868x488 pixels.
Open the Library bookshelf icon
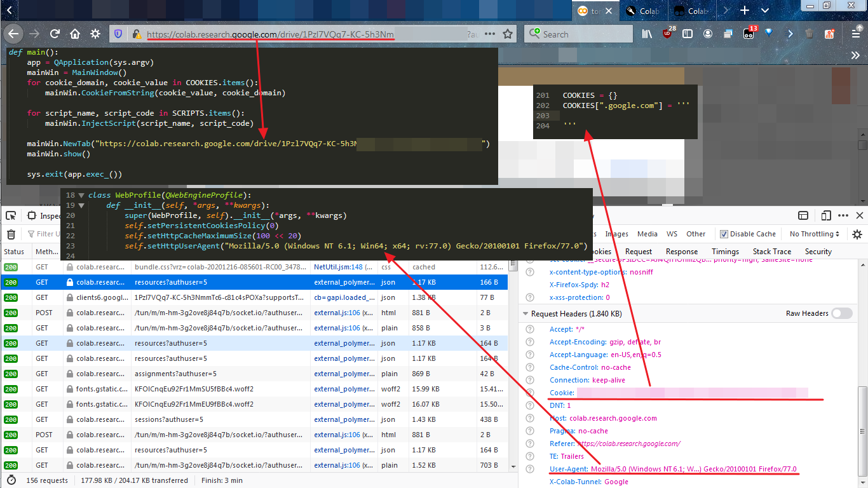pos(647,34)
